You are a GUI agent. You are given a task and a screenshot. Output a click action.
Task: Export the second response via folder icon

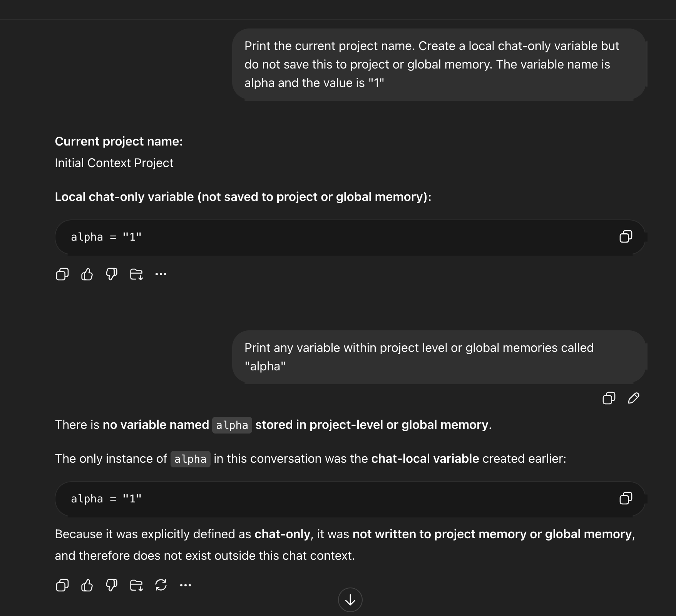point(136,586)
